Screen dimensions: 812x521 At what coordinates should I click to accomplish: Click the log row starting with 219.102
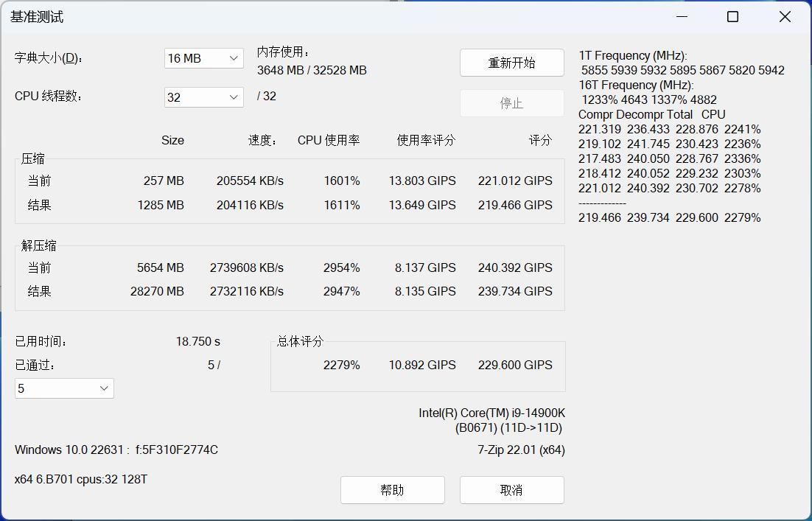[x=670, y=144]
